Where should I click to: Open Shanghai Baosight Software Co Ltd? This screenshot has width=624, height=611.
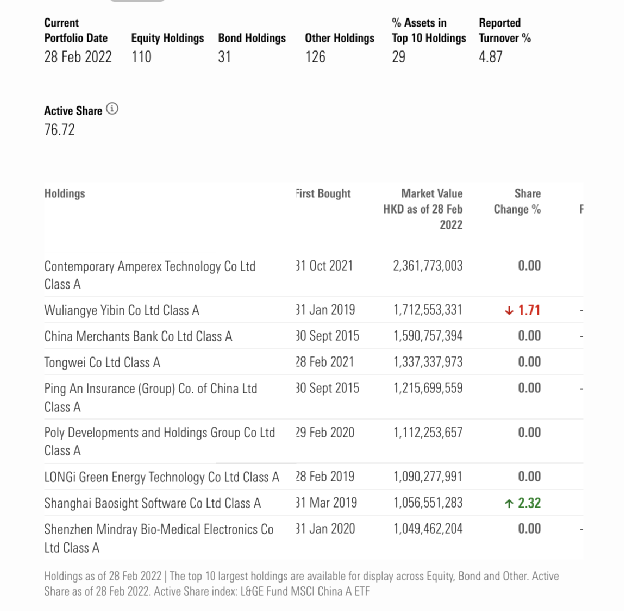coord(153,503)
